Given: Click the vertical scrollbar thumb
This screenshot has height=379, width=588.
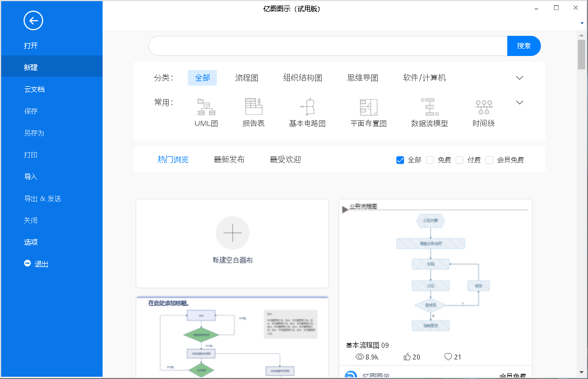Looking at the screenshot, I should 582,54.
